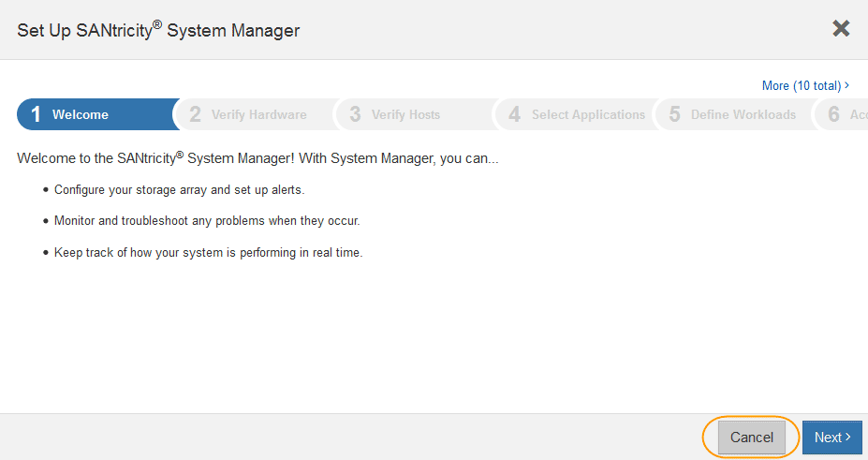Click the number 2 step badge
Viewport: 868px width, 460px height.
pos(195,114)
